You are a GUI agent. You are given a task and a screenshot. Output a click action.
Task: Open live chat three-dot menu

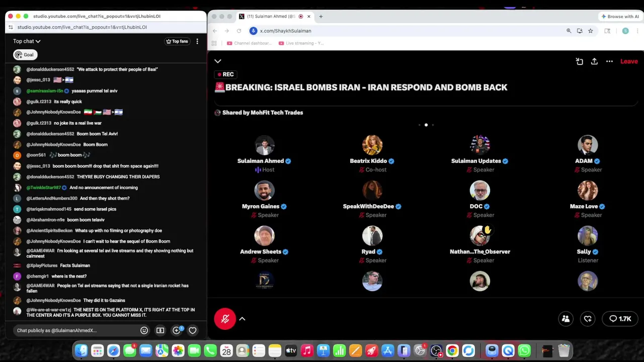pyautogui.click(x=197, y=41)
